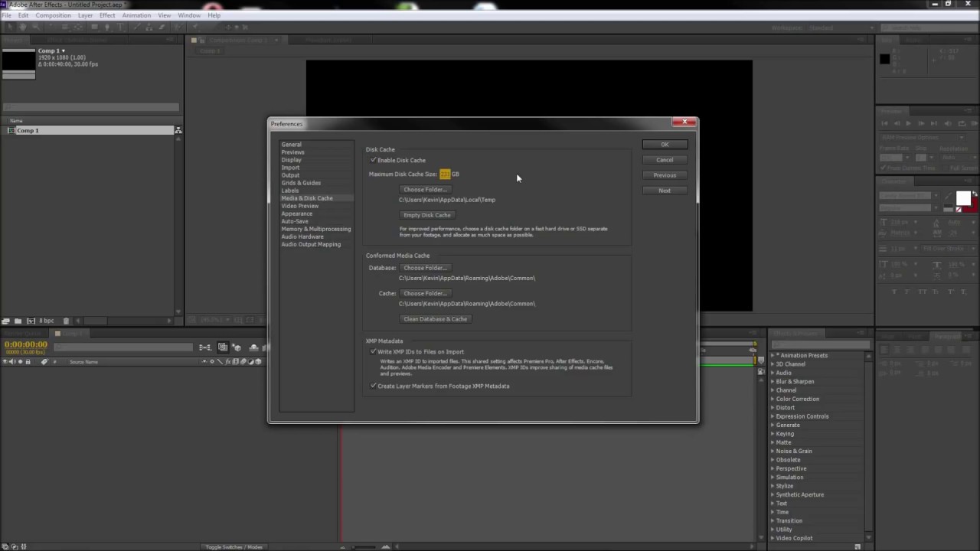The width and height of the screenshot is (980, 551).
Task: Select Grids & Guides preference category
Action: coord(301,183)
